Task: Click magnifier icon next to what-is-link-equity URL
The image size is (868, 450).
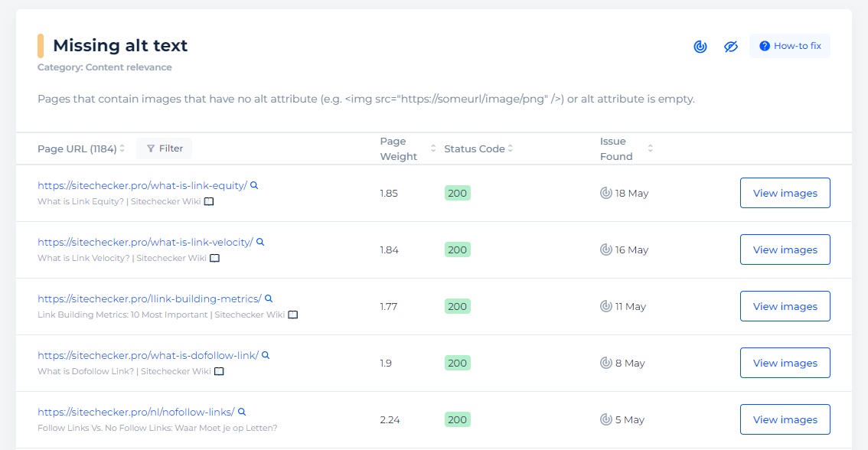Action: (254, 185)
